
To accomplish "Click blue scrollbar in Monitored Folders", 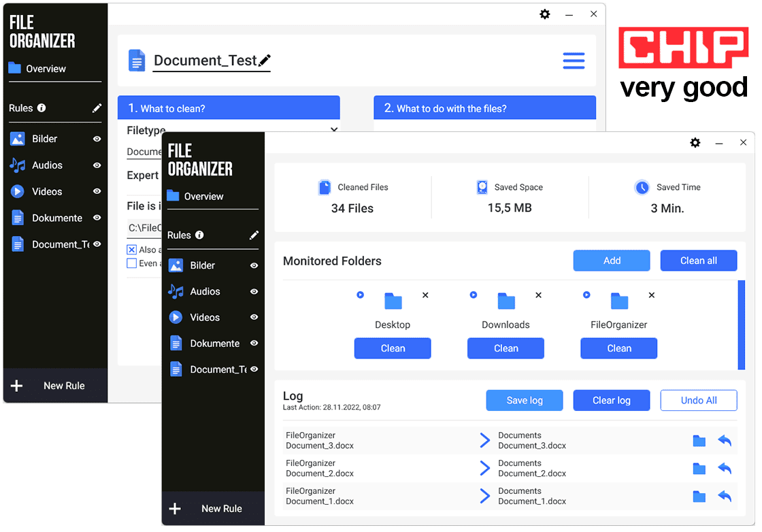I will [742, 325].
